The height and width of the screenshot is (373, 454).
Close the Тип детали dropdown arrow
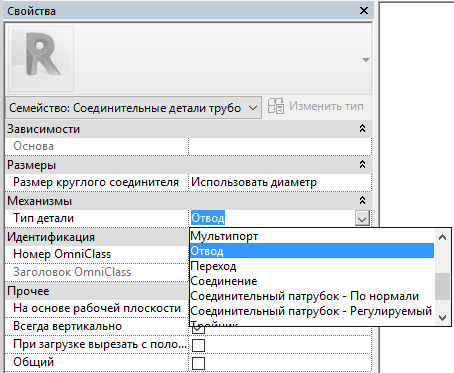tap(362, 218)
